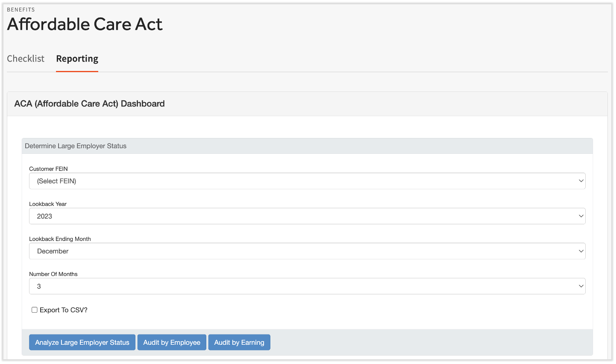Open the Number Of Months dropdown
The image size is (616, 364).
tap(307, 286)
